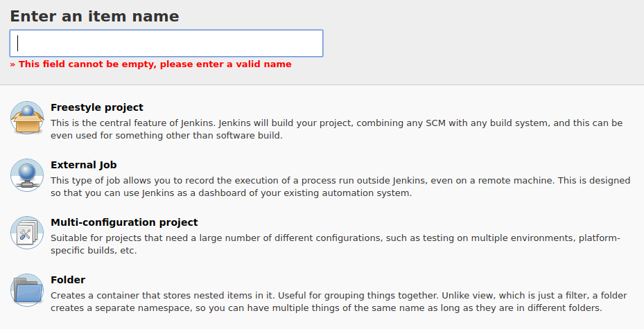This screenshot has height=329, width=644.
Task: Click the red double-arrow before the error
Action: [12, 64]
